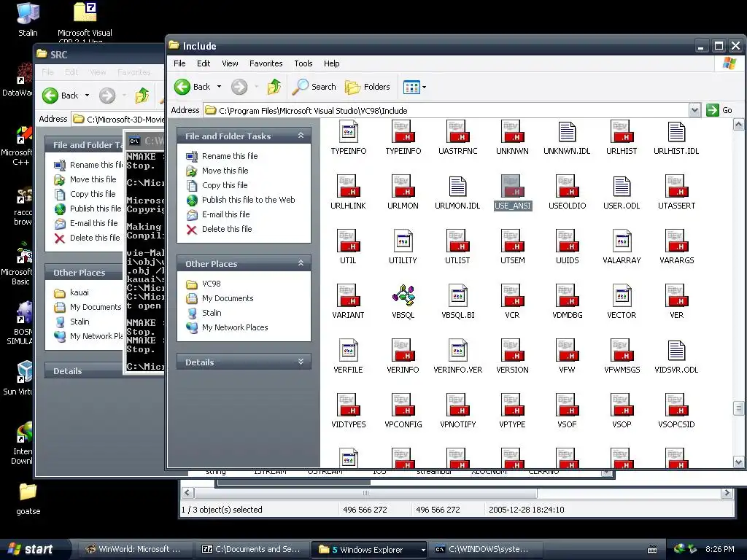Click the Up folder button in SRC window
Screen dimensions: 747x560
(x=142, y=96)
